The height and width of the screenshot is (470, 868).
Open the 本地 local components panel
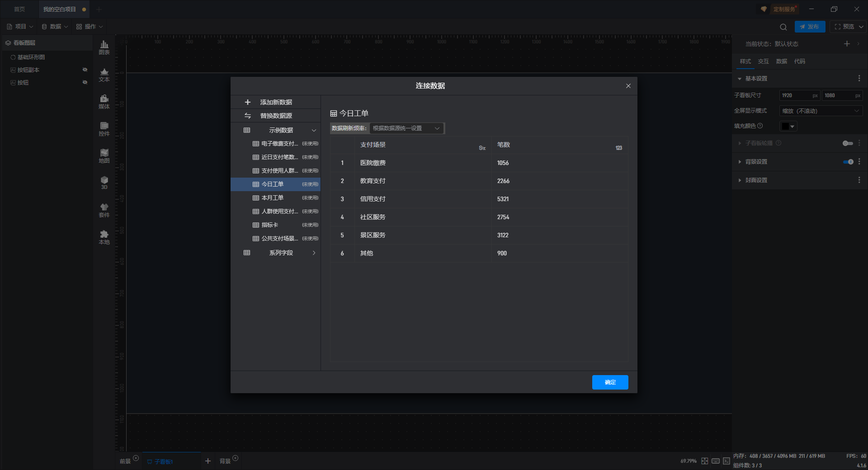(104, 237)
